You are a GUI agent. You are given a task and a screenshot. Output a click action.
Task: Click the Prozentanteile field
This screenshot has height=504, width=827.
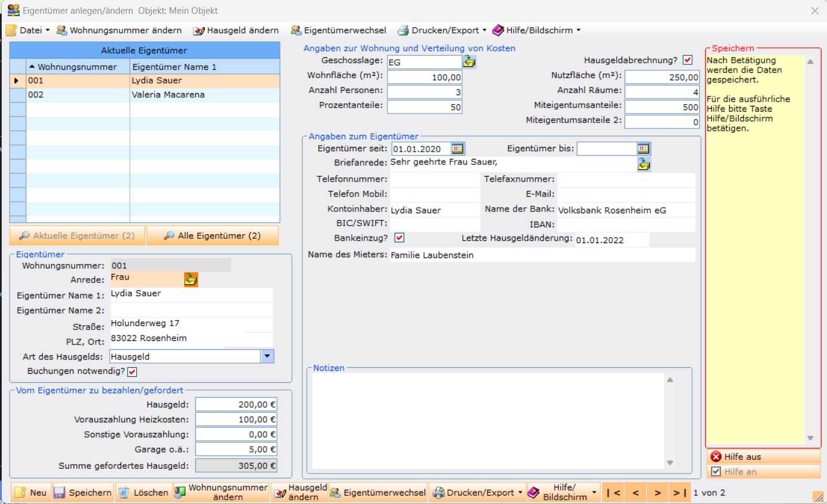point(425,107)
